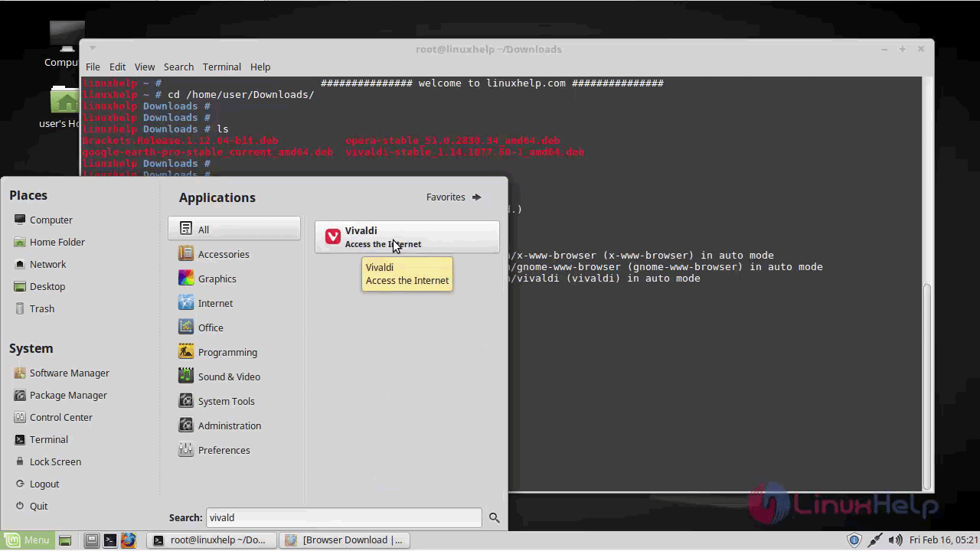The height and width of the screenshot is (551, 980).
Task: Open the terminal window menu arrow
Action: click(x=93, y=49)
